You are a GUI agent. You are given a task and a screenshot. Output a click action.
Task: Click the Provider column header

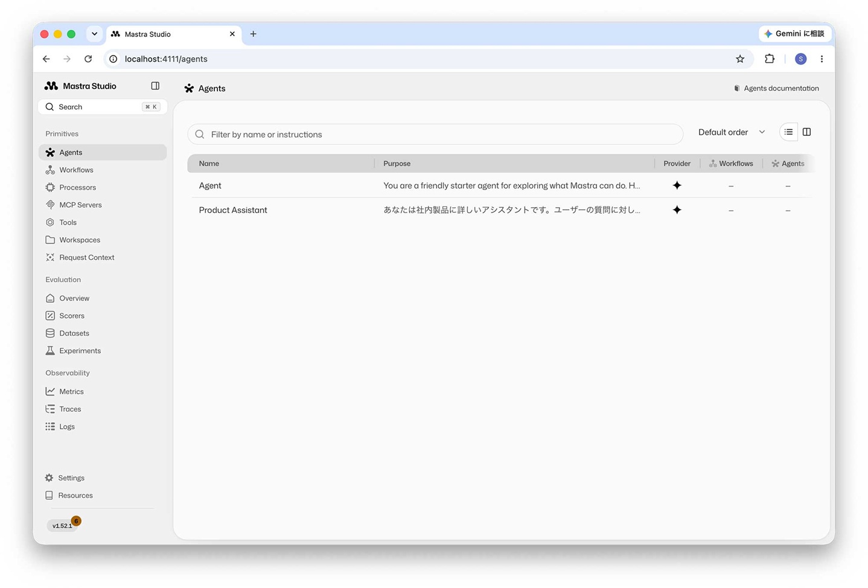677,164
